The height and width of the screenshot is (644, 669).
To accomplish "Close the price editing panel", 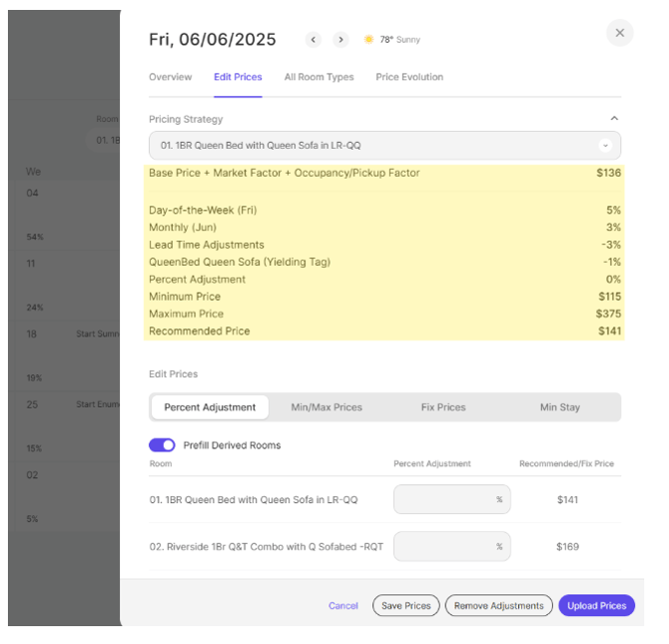I will pyautogui.click(x=619, y=33).
